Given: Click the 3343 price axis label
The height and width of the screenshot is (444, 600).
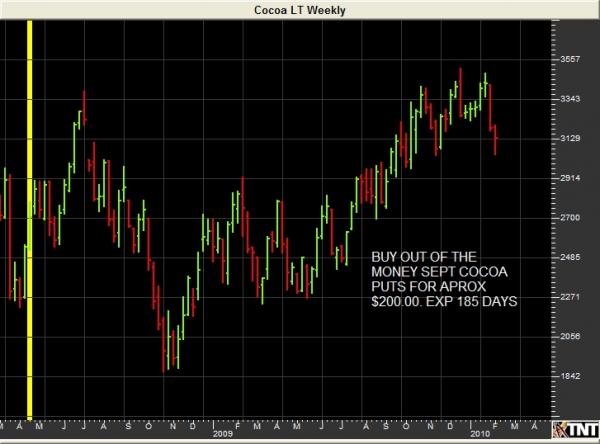Looking at the screenshot, I should point(572,99).
